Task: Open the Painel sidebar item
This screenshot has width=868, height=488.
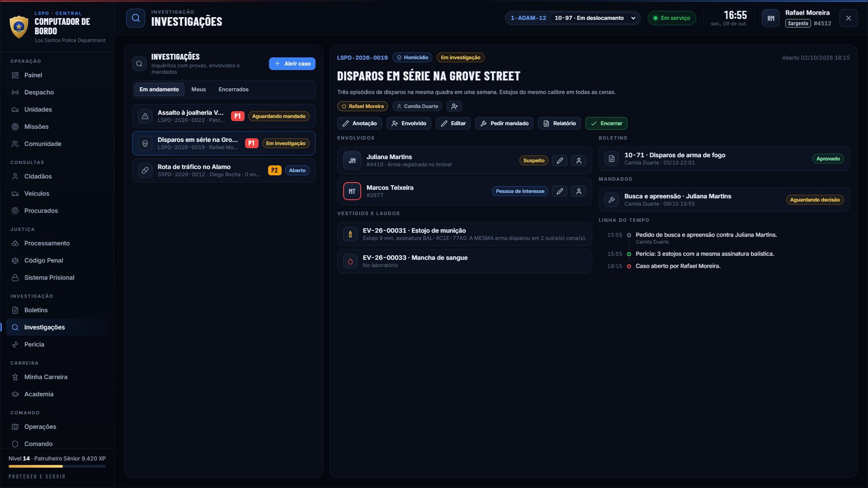Action: point(57,75)
